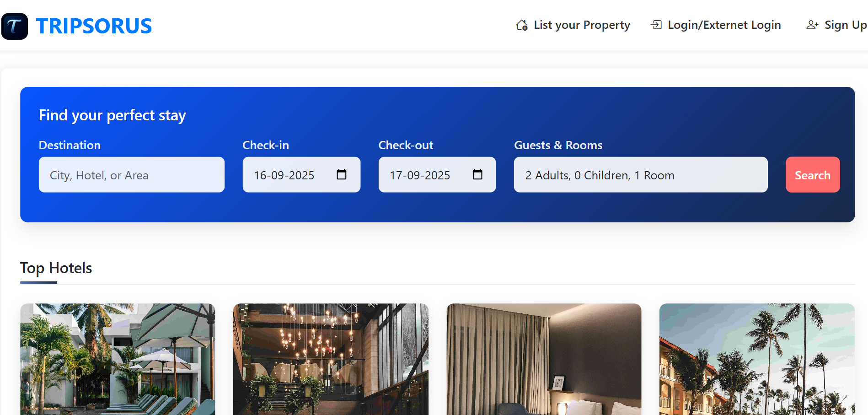Click the house icon beside List your Property
The height and width of the screenshot is (415, 868).
pyautogui.click(x=522, y=25)
